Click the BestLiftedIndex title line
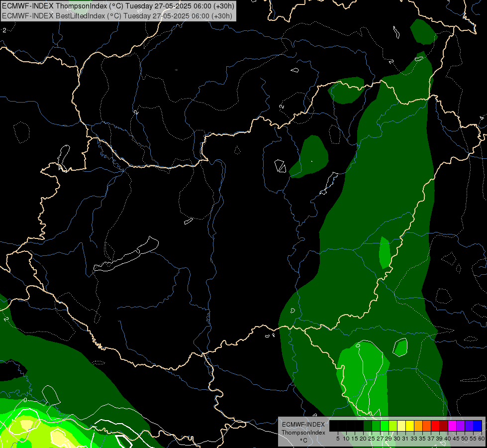Screen dimensions: 487x448 pyautogui.click(x=117, y=16)
